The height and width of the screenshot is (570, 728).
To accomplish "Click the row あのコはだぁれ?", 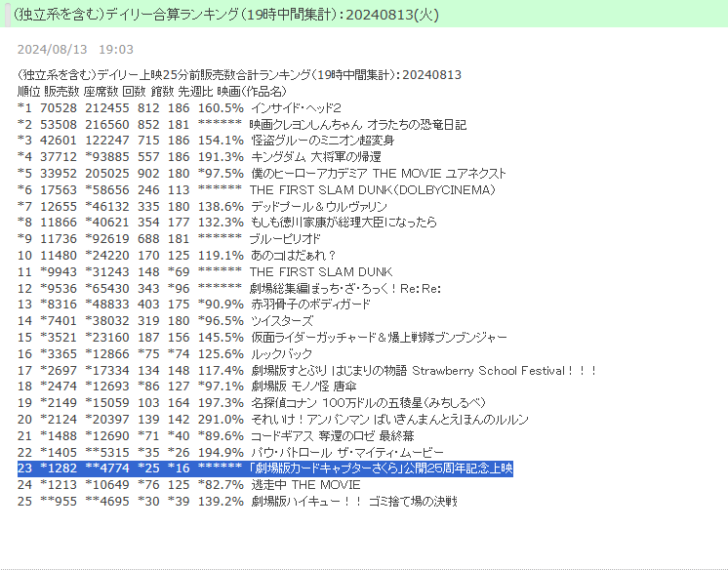I will tap(177, 255).
